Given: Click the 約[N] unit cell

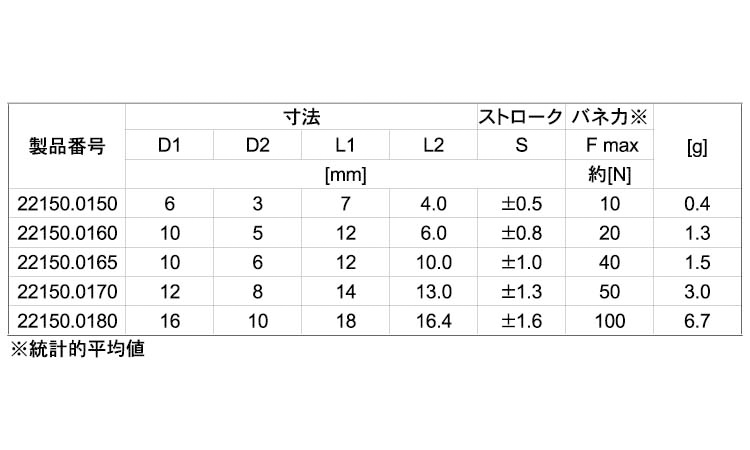Looking at the screenshot, I should 608,175.
